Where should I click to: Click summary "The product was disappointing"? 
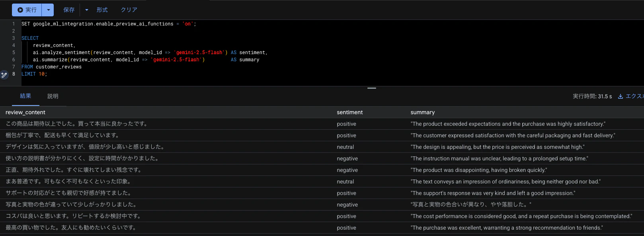(479, 170)
